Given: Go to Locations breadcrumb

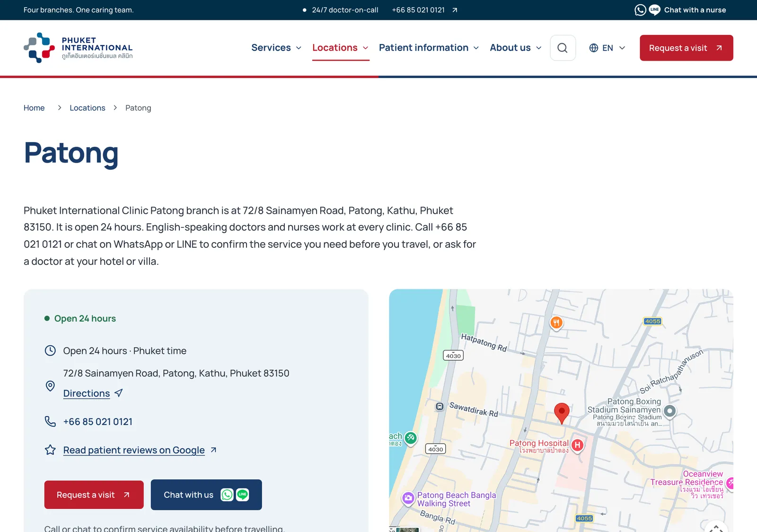Looking at the screenshot, I should click(x=88, y=108).
